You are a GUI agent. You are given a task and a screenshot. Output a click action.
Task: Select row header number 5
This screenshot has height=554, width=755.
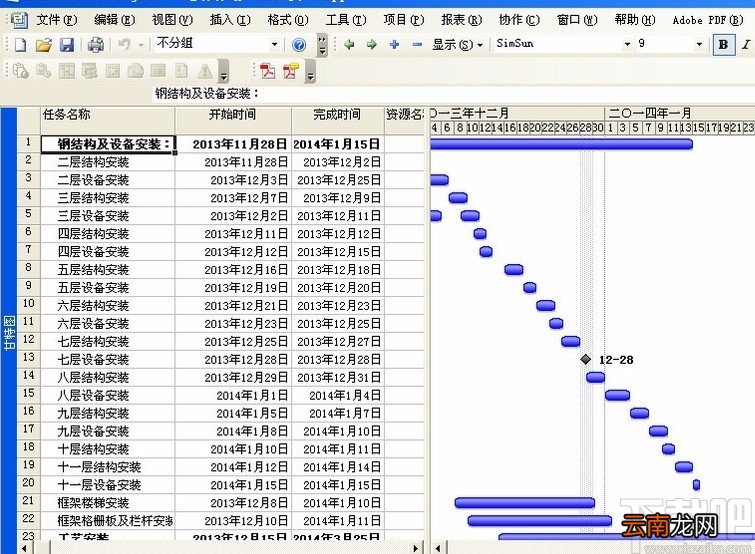[x=28, y=215]
